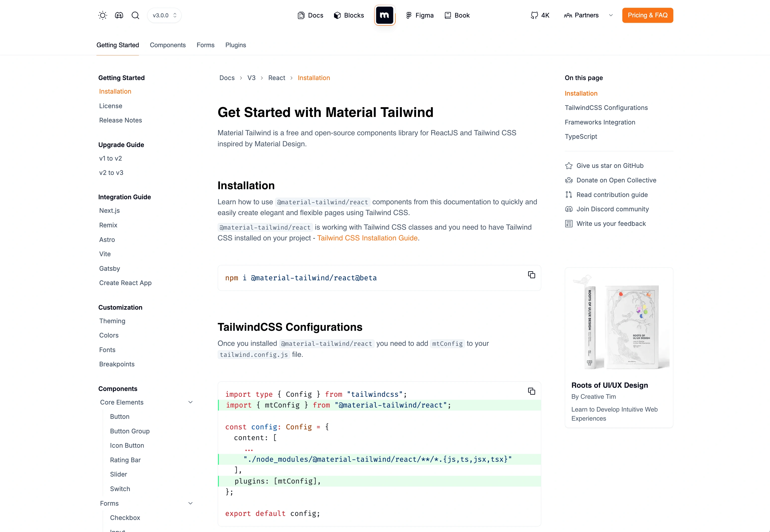Image resolution: width=770 pixels, height=532 pixels.
Task: Switch to the Getting Started tab
Action: point(118,45)
